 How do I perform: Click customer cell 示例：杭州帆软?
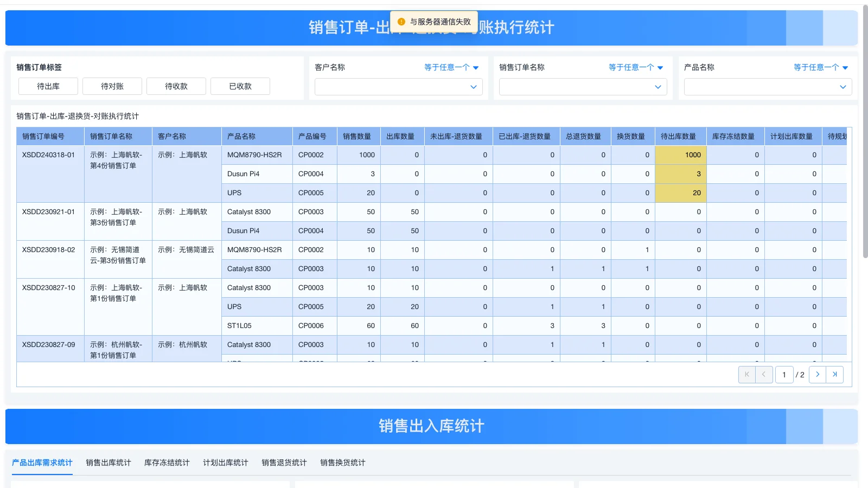[187, 349]
